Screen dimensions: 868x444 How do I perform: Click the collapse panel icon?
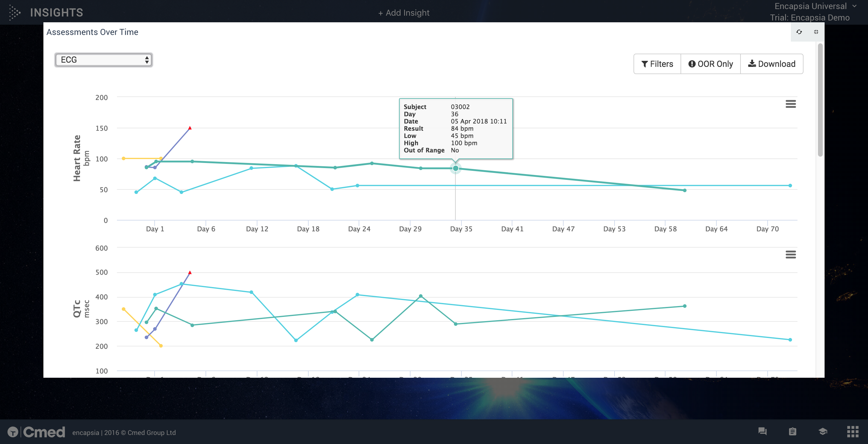pos(816,32)
